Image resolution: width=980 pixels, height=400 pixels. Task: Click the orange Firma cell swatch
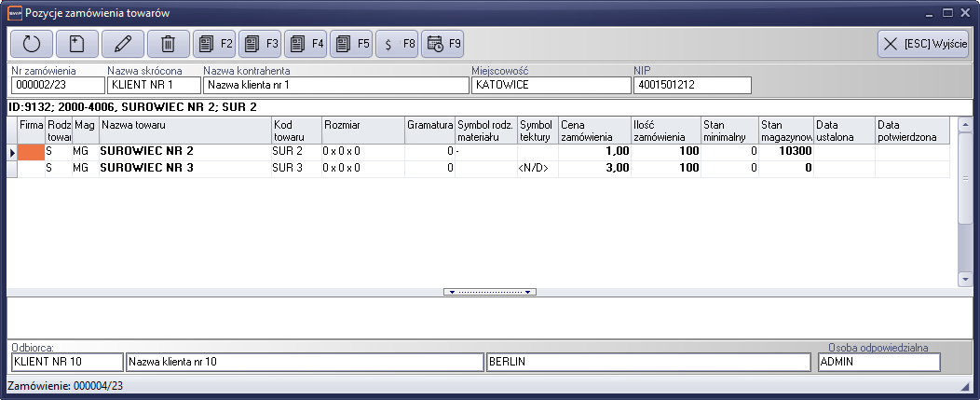(32, 151)
